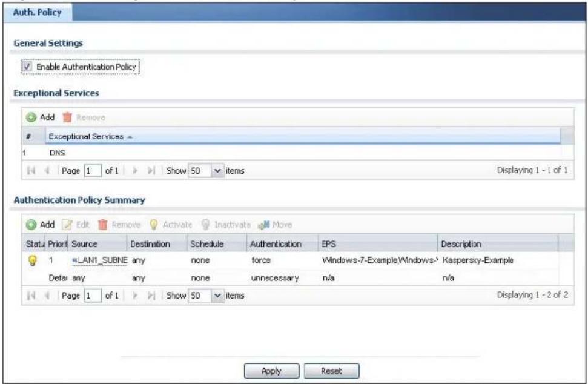Click the policy summary page number field
Viewport: 588px width, 384px height.
tap(93, 296)
